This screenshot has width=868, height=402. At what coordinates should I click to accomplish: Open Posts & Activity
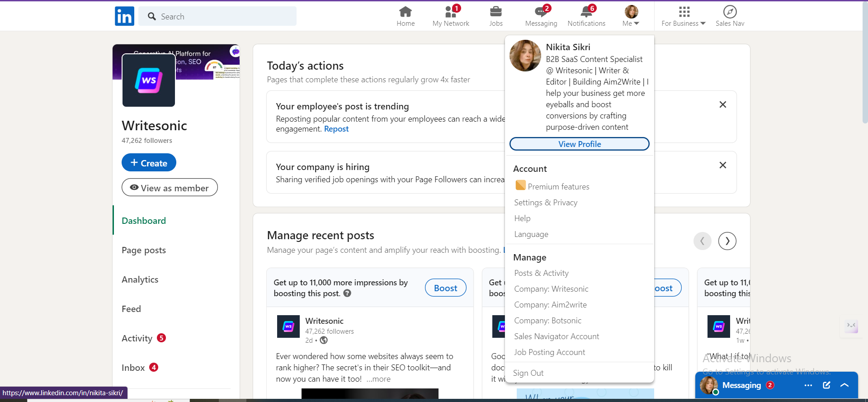click(541, 273)
